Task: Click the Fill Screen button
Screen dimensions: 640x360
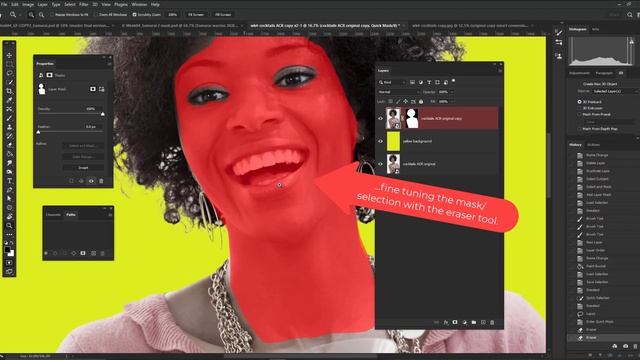Action: [x=223, y=15]
